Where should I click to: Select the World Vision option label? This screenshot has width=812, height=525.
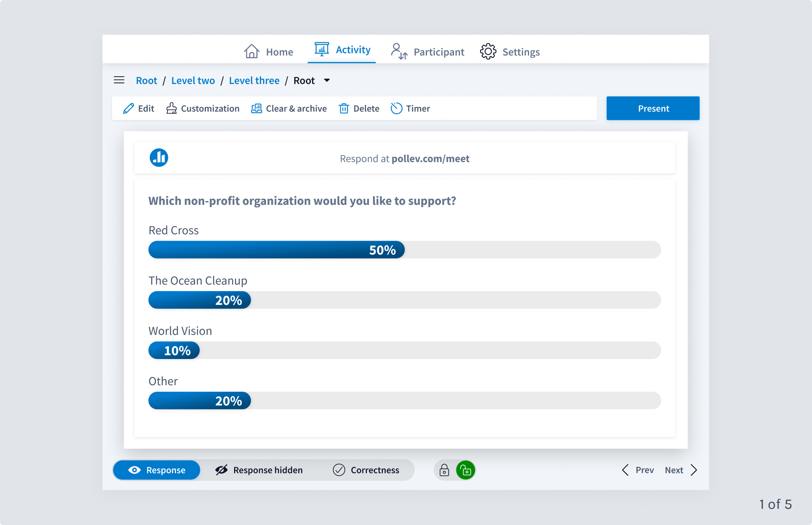pyautogui.click(x=180, y=331)
